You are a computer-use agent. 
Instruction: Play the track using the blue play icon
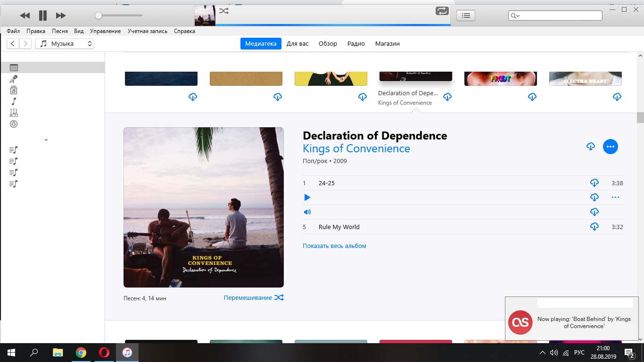(307, 197)
